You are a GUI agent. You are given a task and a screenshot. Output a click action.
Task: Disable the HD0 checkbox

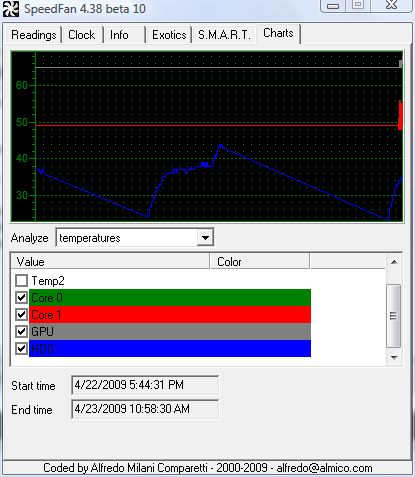(22, 348)
